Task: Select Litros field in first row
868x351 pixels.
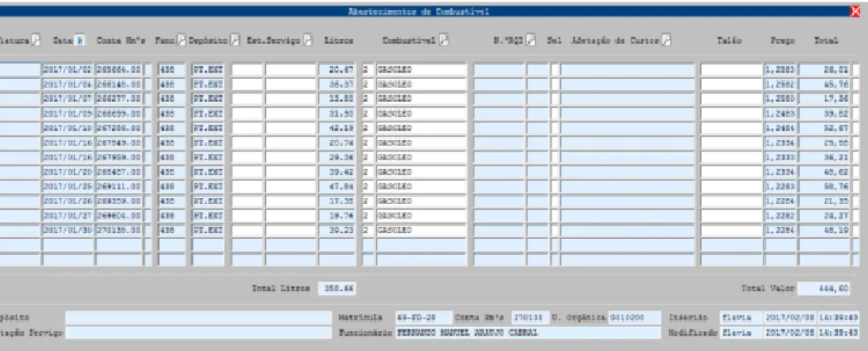Action: pos(337,70)
